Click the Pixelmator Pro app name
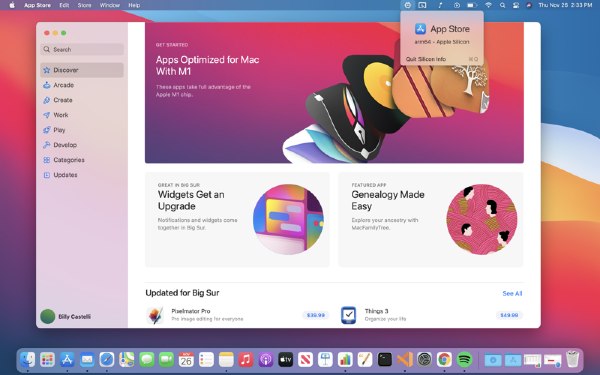The image size is (600, 375). pyautogui.click(x=191, y=311)
